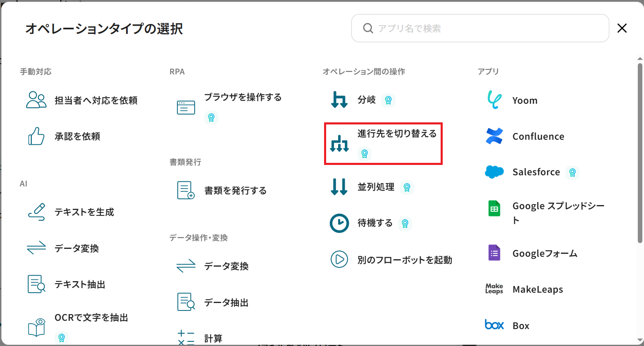
Task: Select the 分岐 branch icon
Action: [339, 100]
